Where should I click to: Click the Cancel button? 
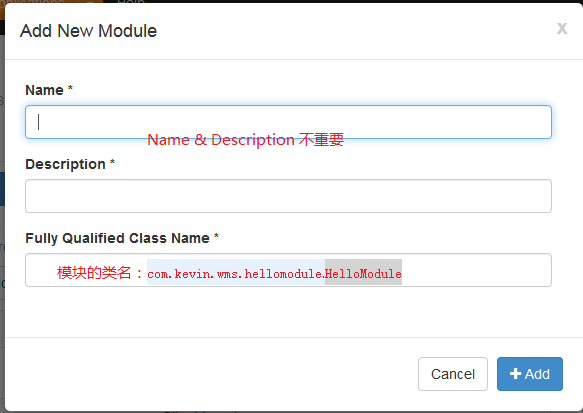click(x=452, y=374)
